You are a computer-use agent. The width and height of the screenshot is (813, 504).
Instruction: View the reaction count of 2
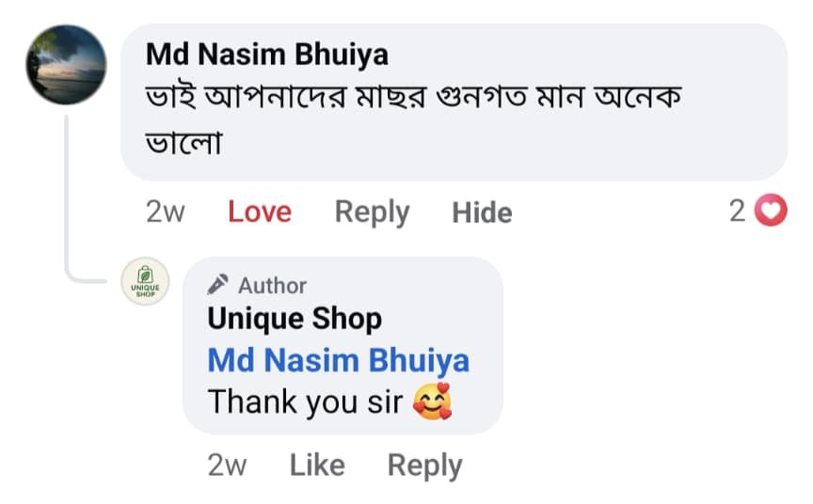pyautogui.click(x=737, y=212)
